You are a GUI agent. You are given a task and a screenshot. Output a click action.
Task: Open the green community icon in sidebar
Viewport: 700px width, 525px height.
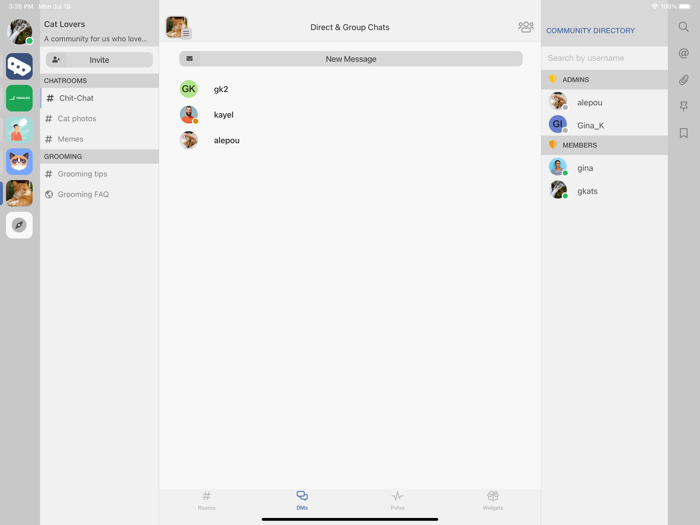pyautogui.click(x=19, y=98)
